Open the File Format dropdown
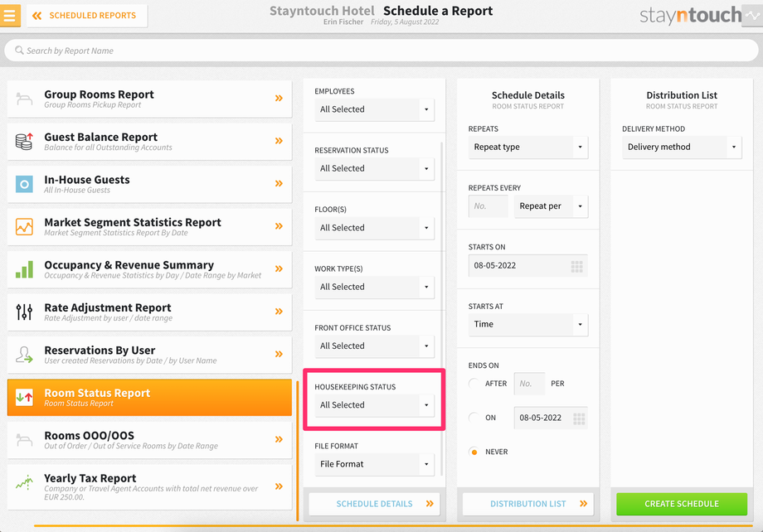Viewport: 763px width, 532px height. pyautogui.click(x=374, y=464)
